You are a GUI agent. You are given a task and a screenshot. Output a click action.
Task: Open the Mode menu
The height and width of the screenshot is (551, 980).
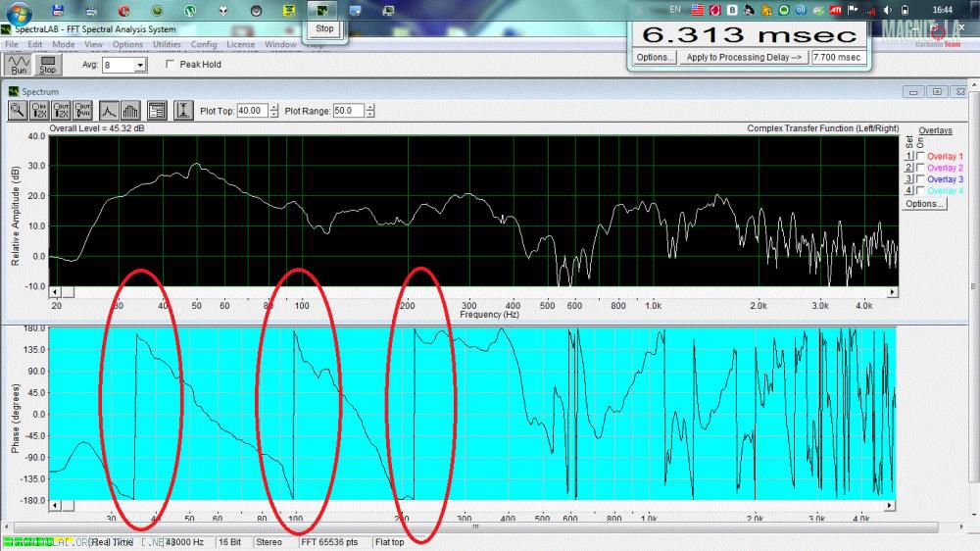tap(63, 44)
